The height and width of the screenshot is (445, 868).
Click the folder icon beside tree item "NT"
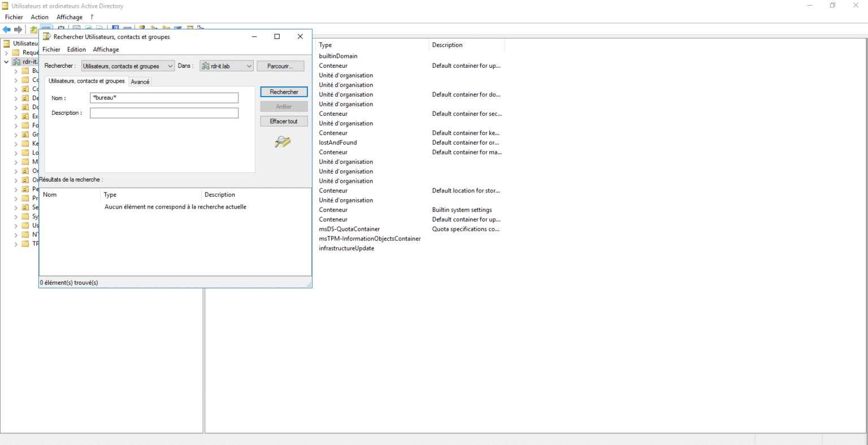(25, 234)
